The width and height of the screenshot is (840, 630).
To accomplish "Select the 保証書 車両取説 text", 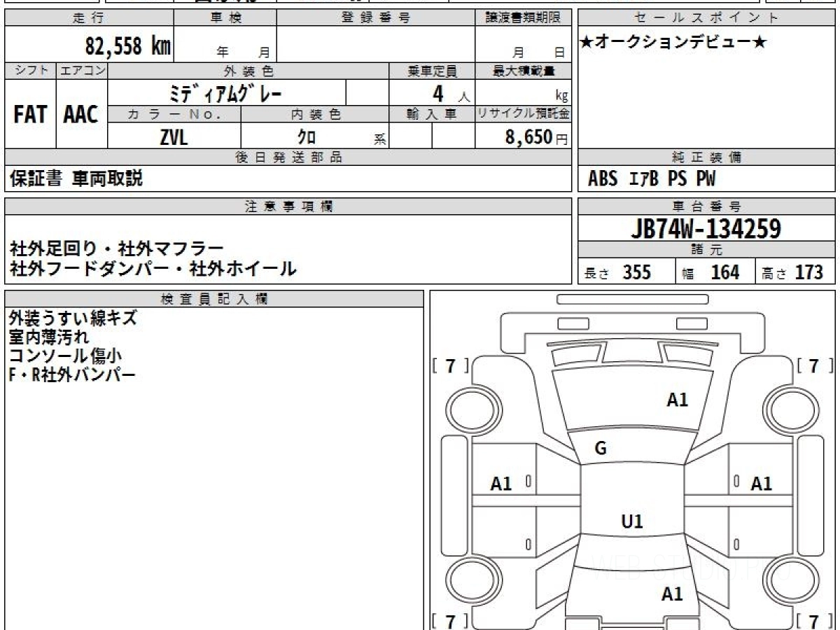I will click(x=76, y=179).
